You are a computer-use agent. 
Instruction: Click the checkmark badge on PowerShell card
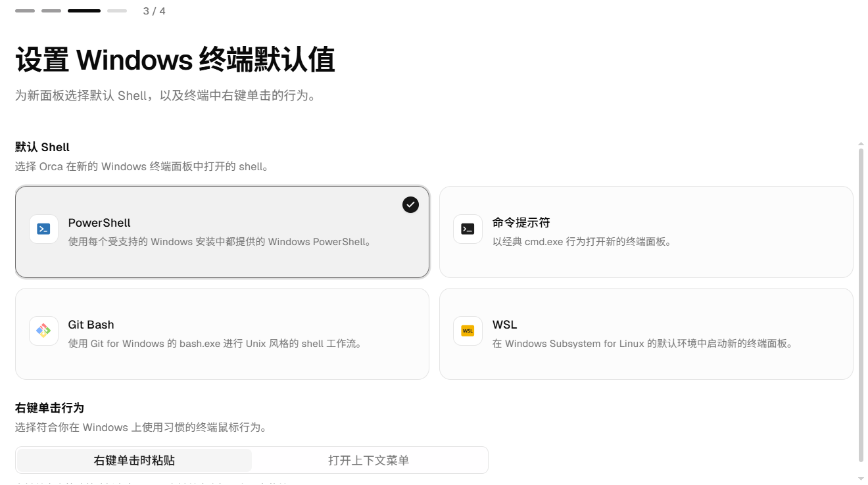pos(410,205)
